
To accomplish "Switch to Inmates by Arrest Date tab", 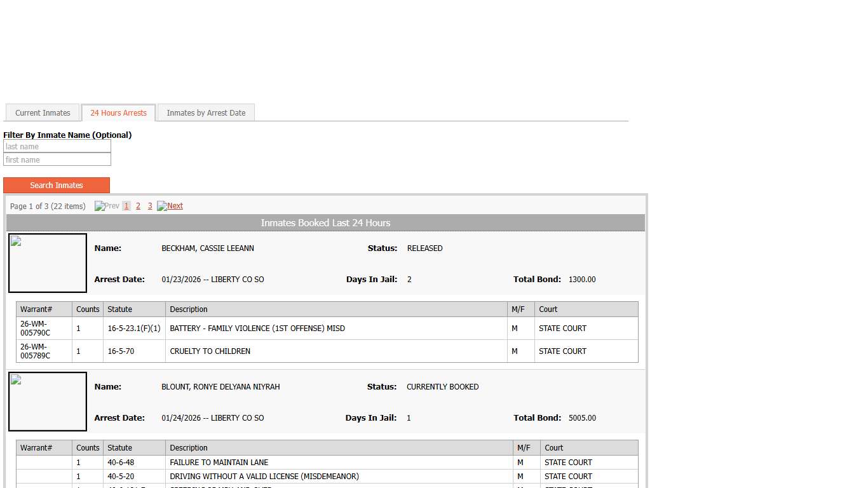I will click(206, 113).
